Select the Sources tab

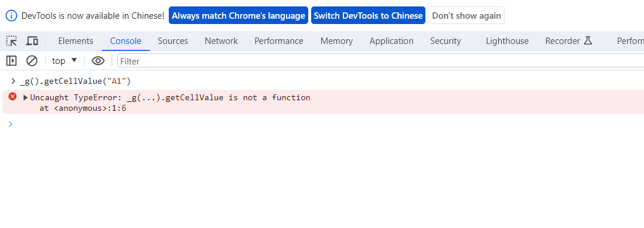tap(172, 40)
